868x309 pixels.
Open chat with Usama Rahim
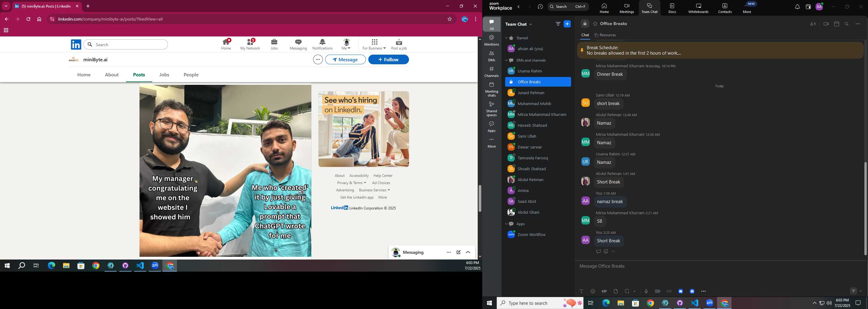click(538, 71)
